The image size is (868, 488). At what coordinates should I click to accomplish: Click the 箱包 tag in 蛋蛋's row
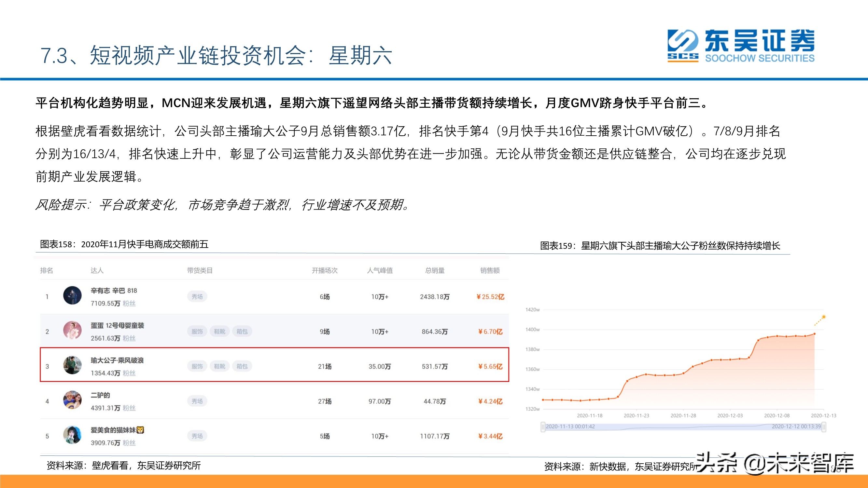(x=242, y=332)
